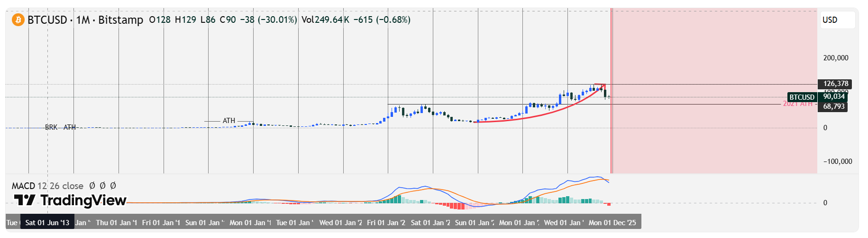Select the 126,378 price level label
This screenshot has width=868, height=238.
coord(835,84)
